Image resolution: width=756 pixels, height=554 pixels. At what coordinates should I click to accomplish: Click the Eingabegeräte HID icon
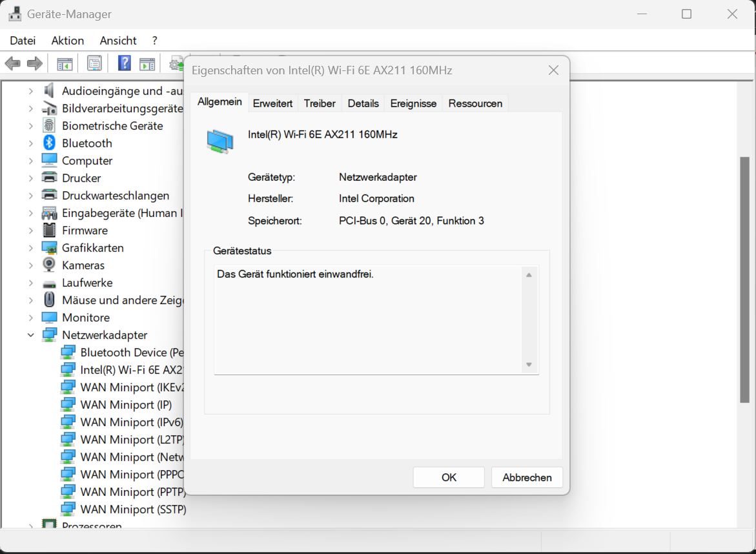49,212
